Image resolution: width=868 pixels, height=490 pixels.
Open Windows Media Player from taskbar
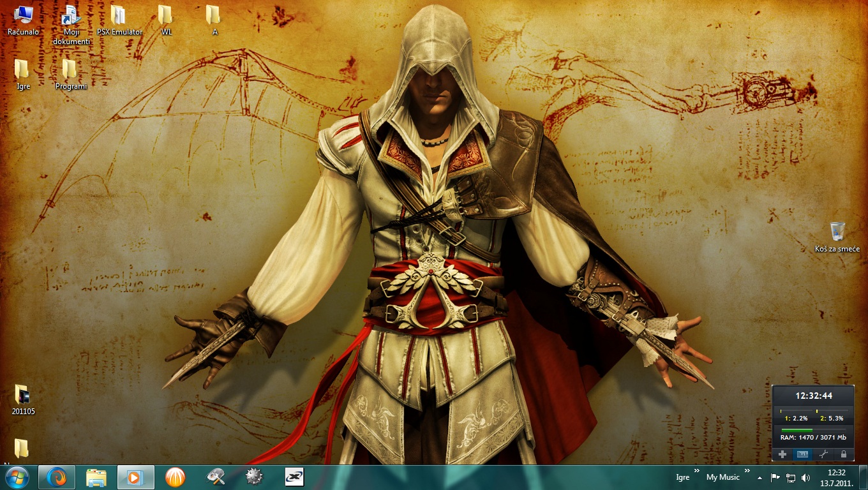coord(136,477)
